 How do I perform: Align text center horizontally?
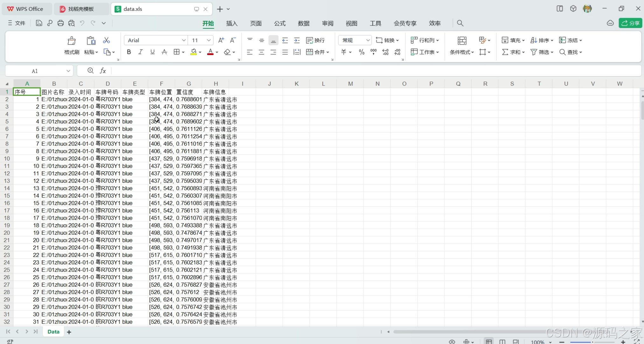click(262, 52)
